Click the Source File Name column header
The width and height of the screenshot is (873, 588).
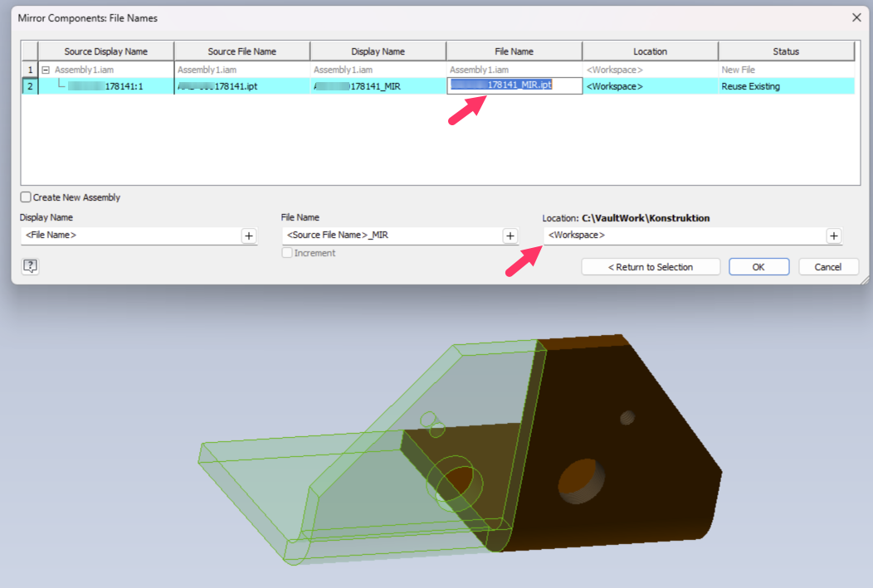[242, 51]
